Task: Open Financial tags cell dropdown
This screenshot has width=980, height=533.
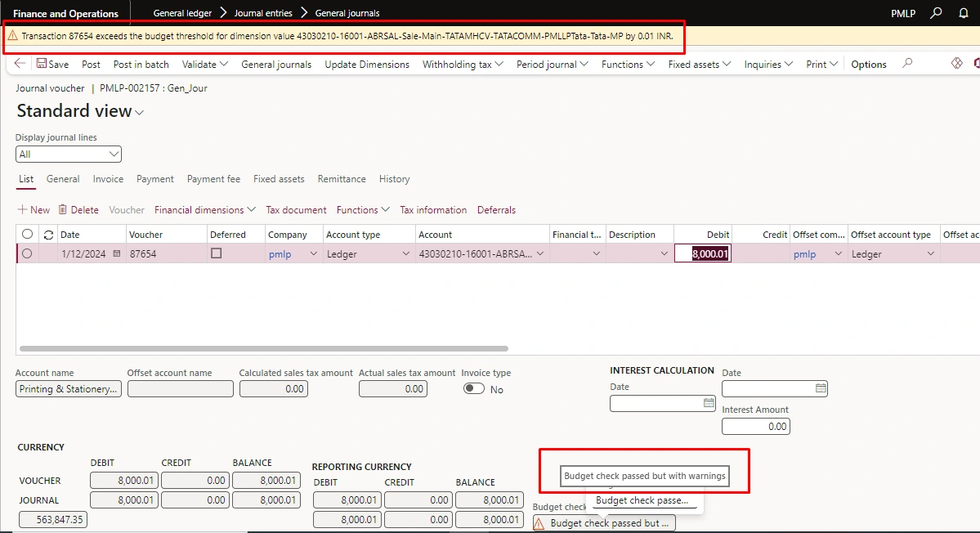Action: pyautogui.click(x=596, y=253)
